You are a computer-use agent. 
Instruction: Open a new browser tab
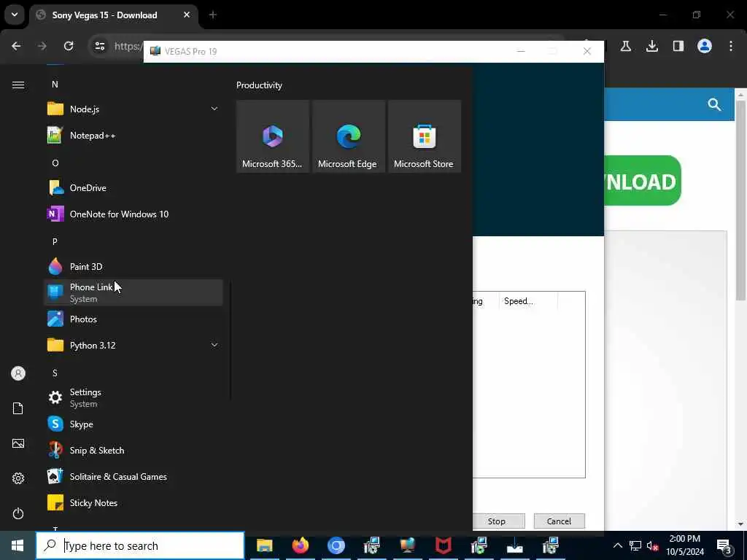tap(212, 15)
